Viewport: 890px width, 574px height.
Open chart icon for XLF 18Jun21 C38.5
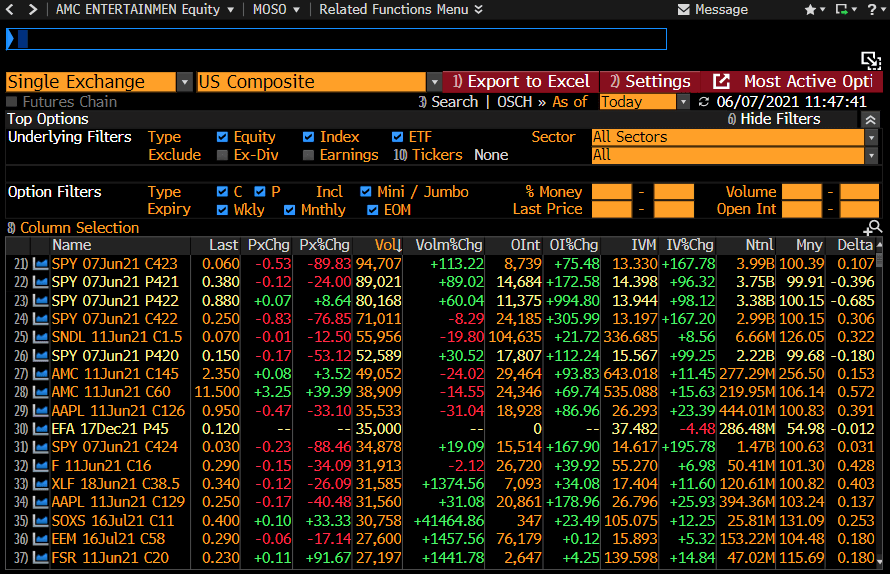coord(40,484)
